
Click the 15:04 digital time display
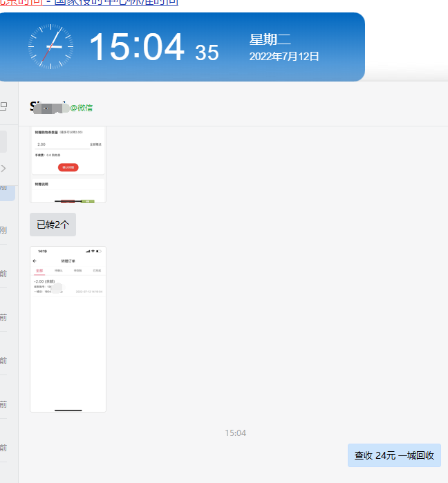pos(137,47)
